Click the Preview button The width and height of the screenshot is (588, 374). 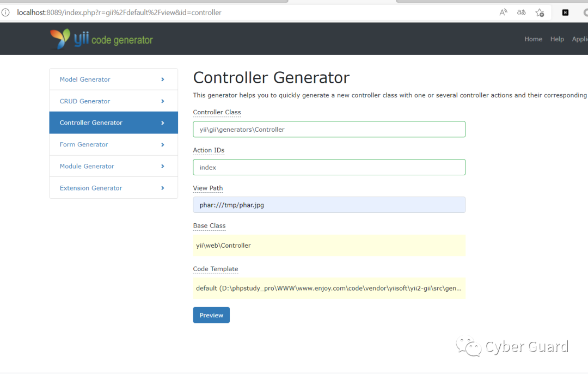(211, 315)
